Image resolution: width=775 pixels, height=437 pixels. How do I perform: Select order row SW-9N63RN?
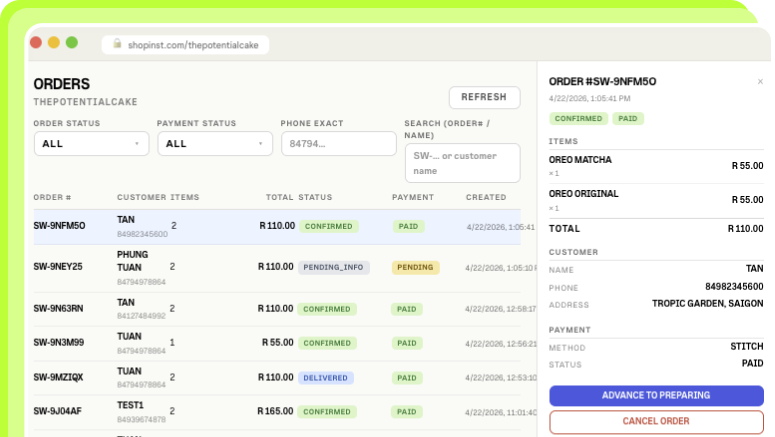277,309
